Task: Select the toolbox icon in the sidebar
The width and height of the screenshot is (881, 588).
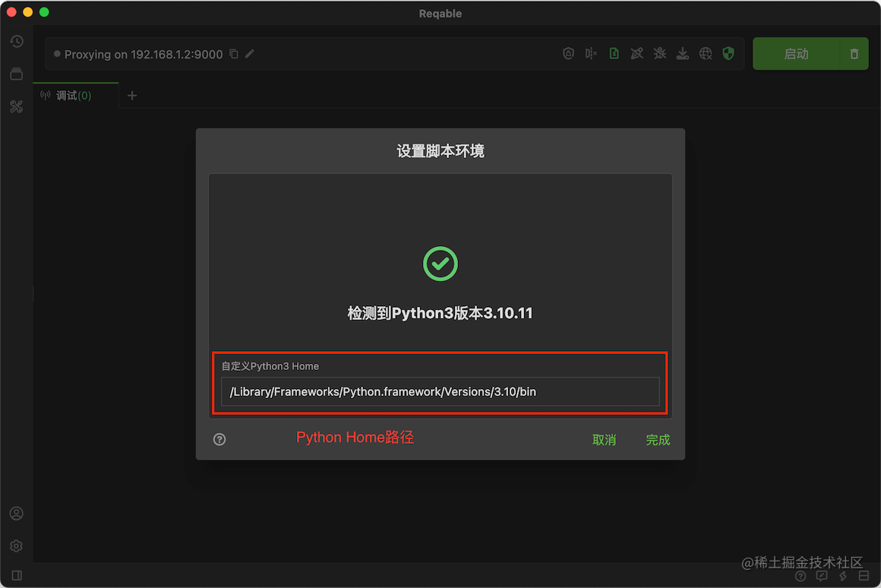Action: point(17,106)
